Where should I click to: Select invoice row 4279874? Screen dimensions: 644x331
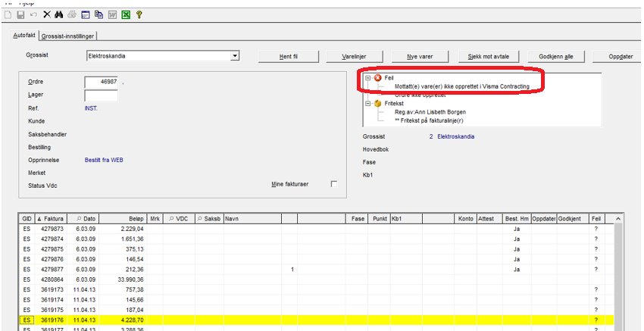(x=316, y=239)
